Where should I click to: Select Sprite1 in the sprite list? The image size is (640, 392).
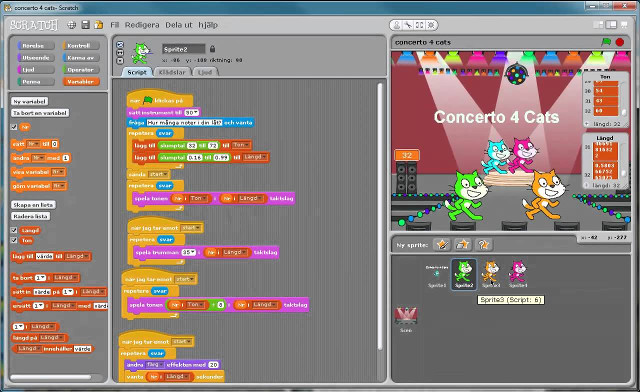point(437,275)
